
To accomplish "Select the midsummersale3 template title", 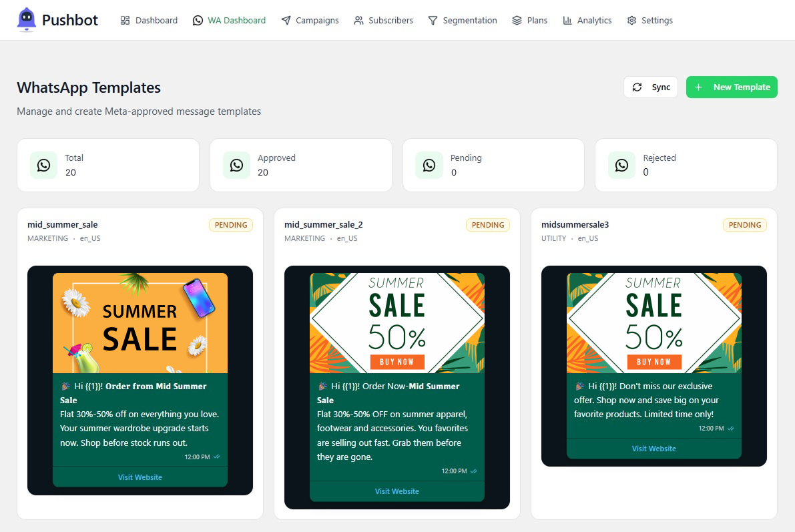I will click(x=575, y=225).
